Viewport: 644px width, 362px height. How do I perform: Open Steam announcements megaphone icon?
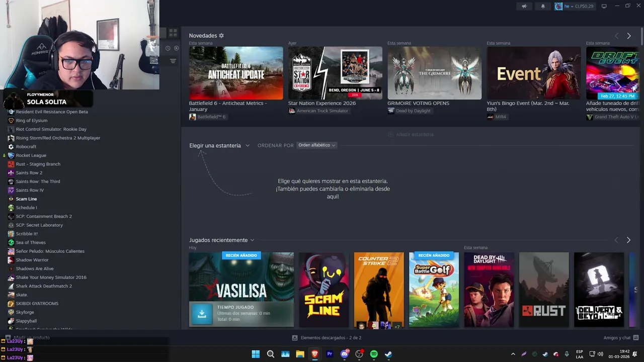[x=524, y=6]
